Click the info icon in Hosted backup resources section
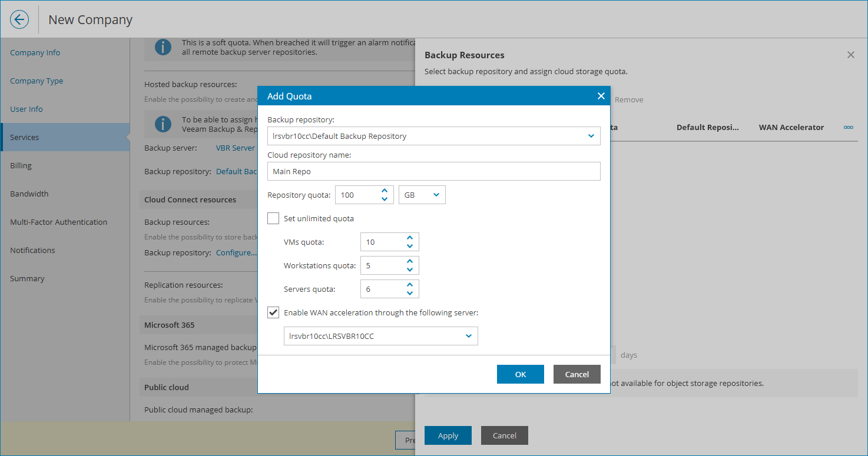868x456 pixels. coord(163,124)
